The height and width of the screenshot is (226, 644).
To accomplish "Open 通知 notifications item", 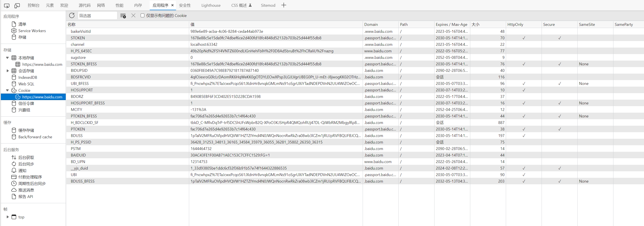I will click(22, 170).
